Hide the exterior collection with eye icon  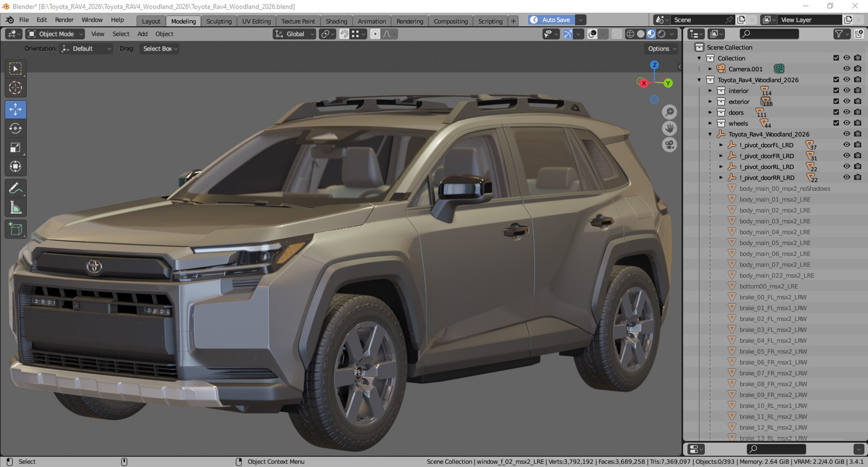click(847, 101)
